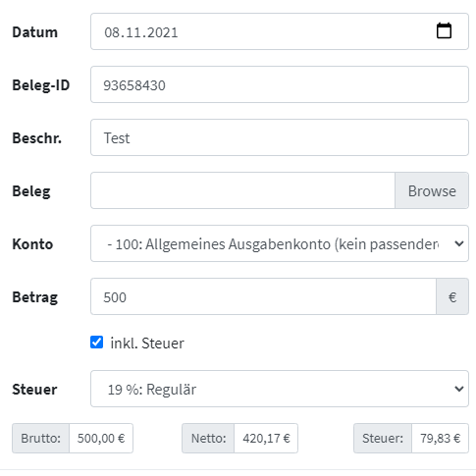Click the Steuer dropdown chevron arrow
This screenshot has height=476, width=476.
click(x=459, y=389)
